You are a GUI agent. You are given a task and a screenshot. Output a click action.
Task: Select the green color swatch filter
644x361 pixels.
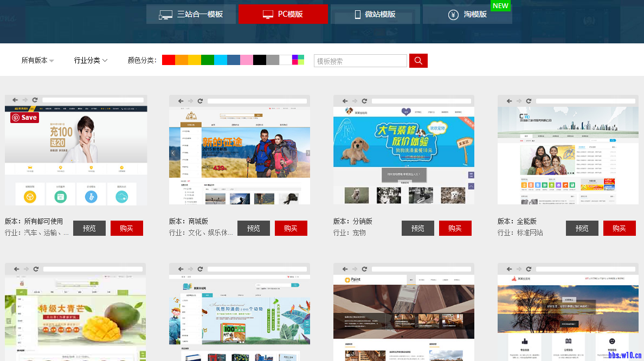208,60
